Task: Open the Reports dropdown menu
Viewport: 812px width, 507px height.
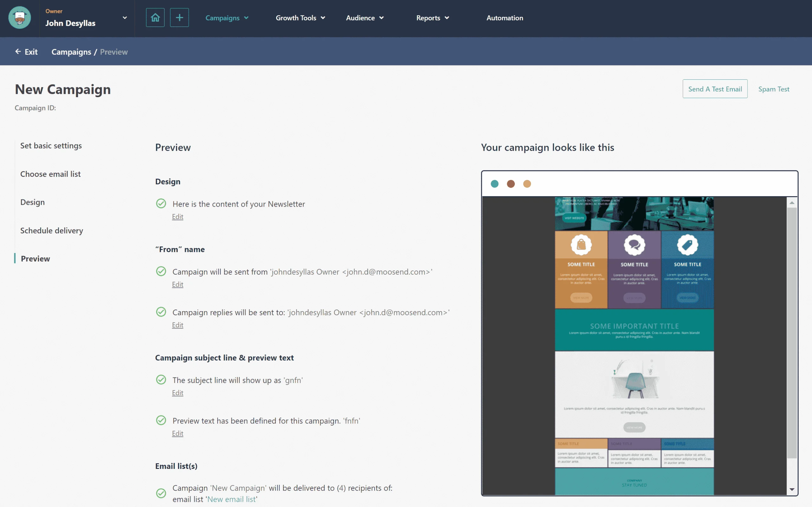Action: click(x=432, y=18)
